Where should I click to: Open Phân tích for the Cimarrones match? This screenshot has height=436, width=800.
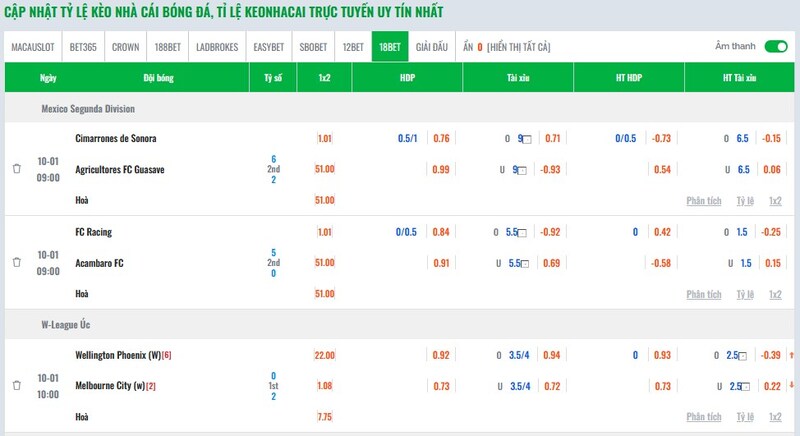point(703,200)
